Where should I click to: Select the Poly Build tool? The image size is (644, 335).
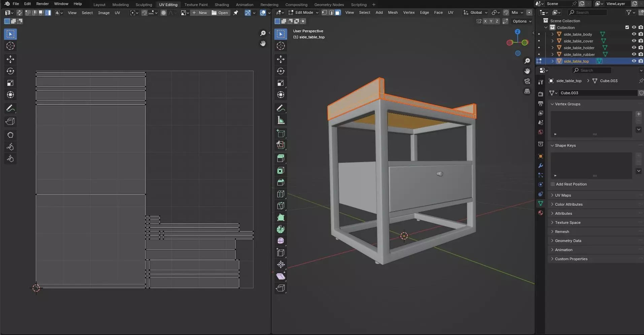point(281,217)
